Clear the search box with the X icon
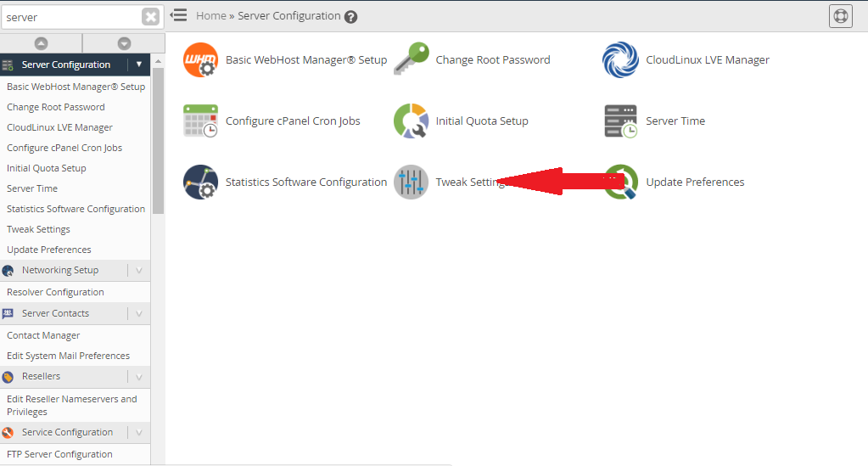 pyautogui.click(x=150, y=17)
